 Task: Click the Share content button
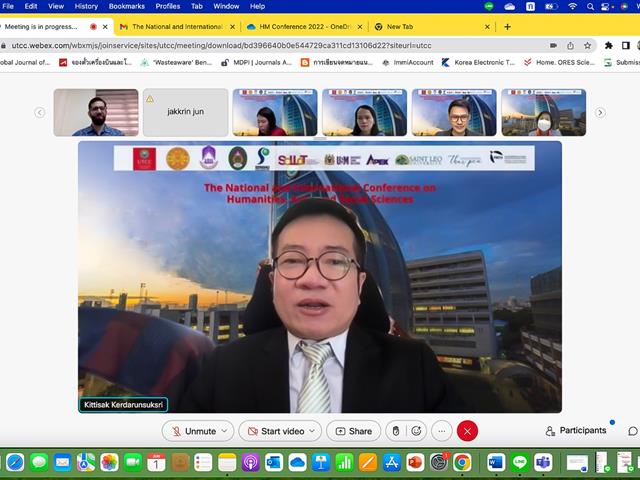[353, 431]
